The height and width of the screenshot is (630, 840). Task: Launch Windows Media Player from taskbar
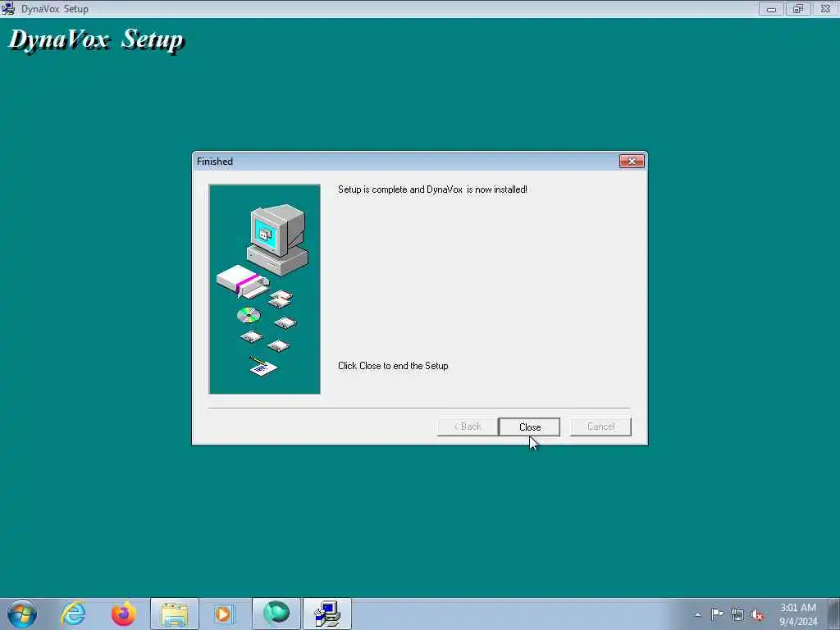pyautogui.click(x=225, y=614)
